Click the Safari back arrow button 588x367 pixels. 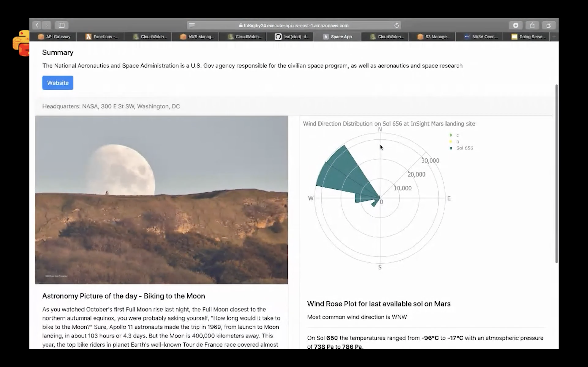(x=37, y=25)
